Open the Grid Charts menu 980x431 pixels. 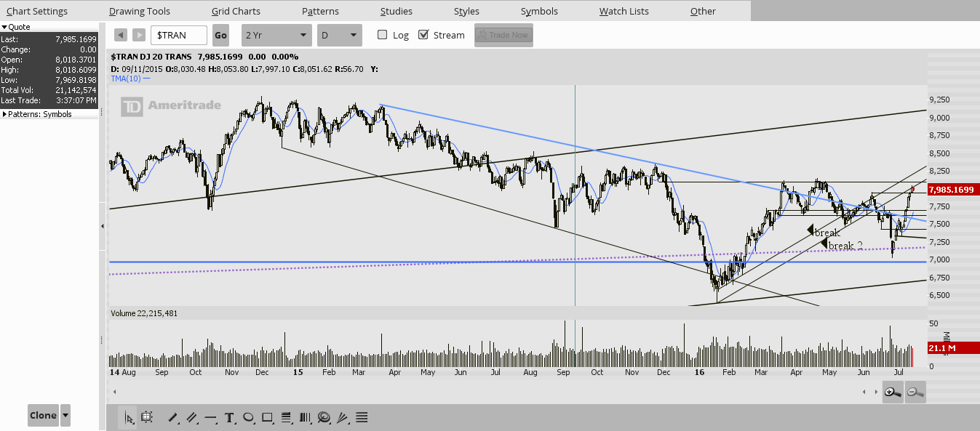click(236, 11)
